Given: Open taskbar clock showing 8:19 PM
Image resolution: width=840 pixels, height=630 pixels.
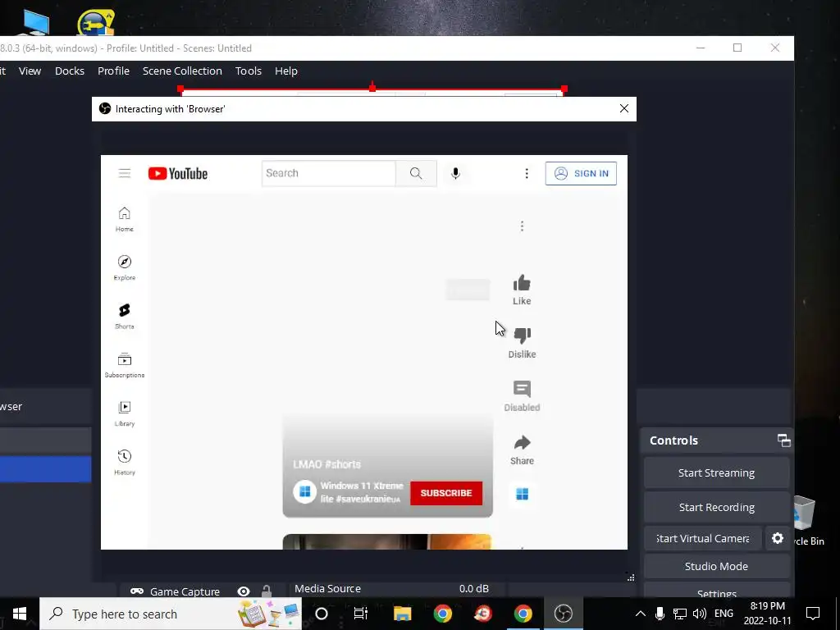Looking at the screenshot, I should [x=767, y=614].
